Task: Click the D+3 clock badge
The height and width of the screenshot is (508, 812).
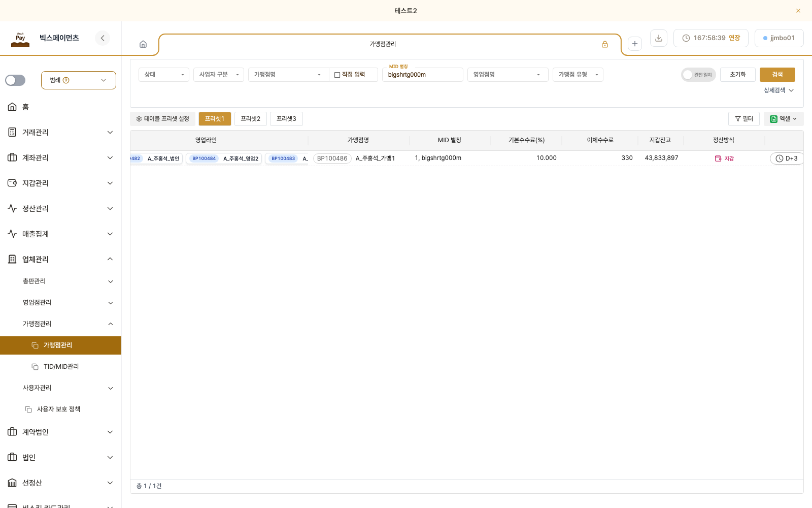Action: pos(787,158)
